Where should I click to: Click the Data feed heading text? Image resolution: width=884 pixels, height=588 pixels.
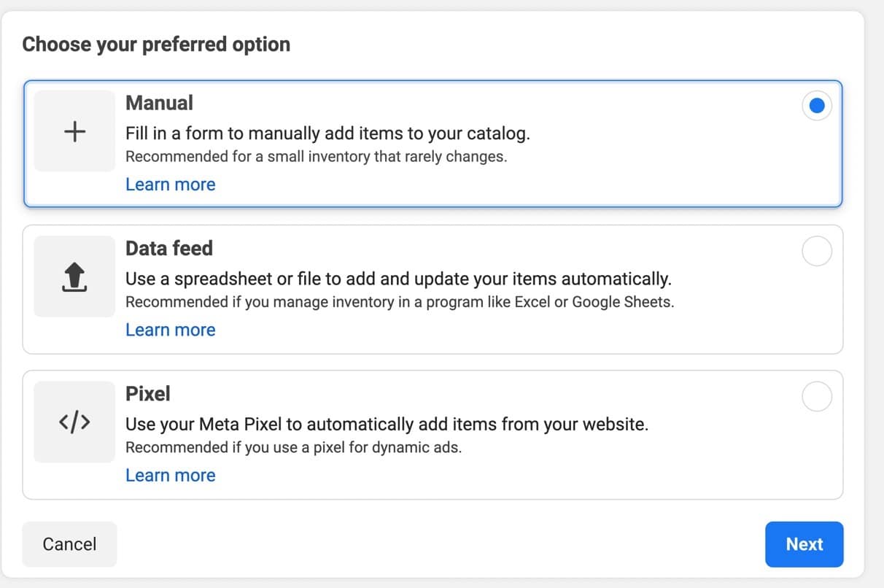pyautogui.click(x=169, y=248)
